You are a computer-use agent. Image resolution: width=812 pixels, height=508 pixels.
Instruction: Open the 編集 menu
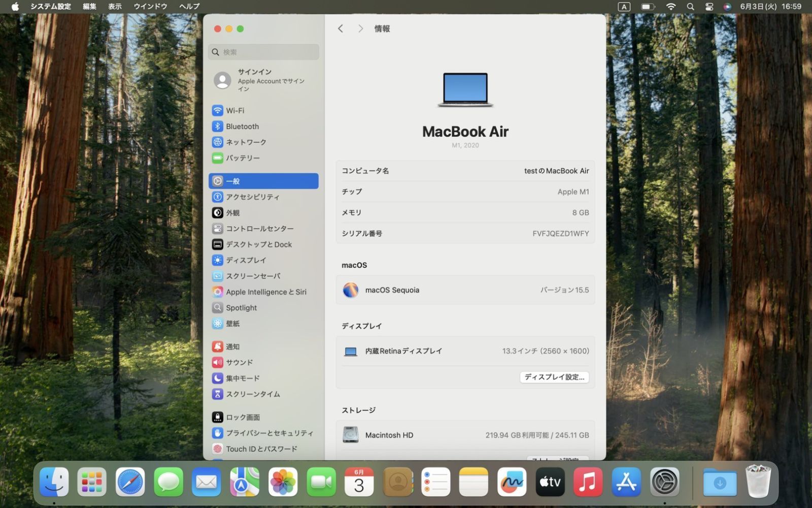[89, 7]
